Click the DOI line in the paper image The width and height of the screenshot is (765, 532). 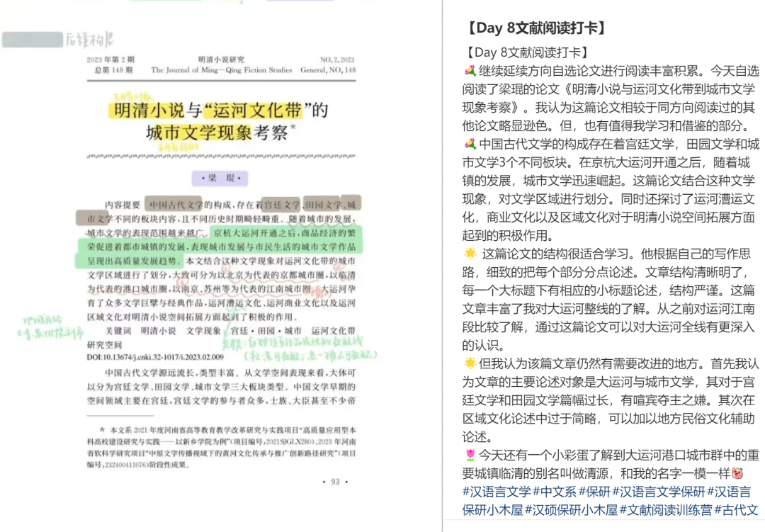click(x=155, y=357)
